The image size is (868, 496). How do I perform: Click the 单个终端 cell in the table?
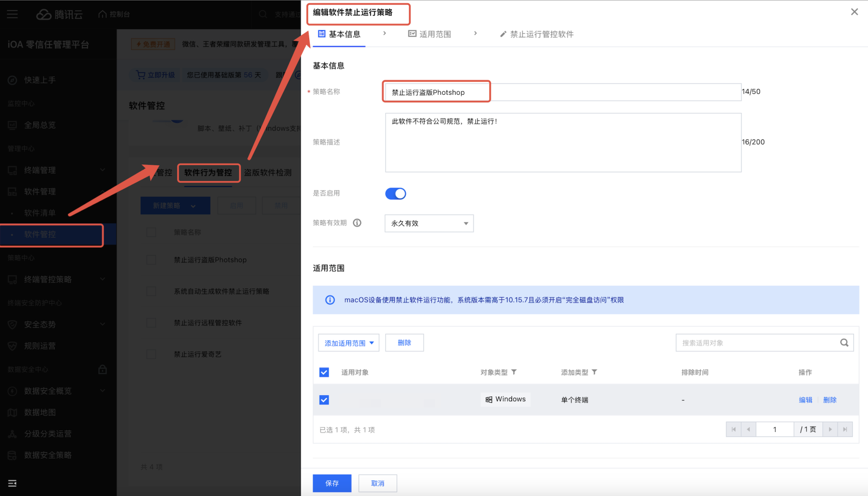575,400
